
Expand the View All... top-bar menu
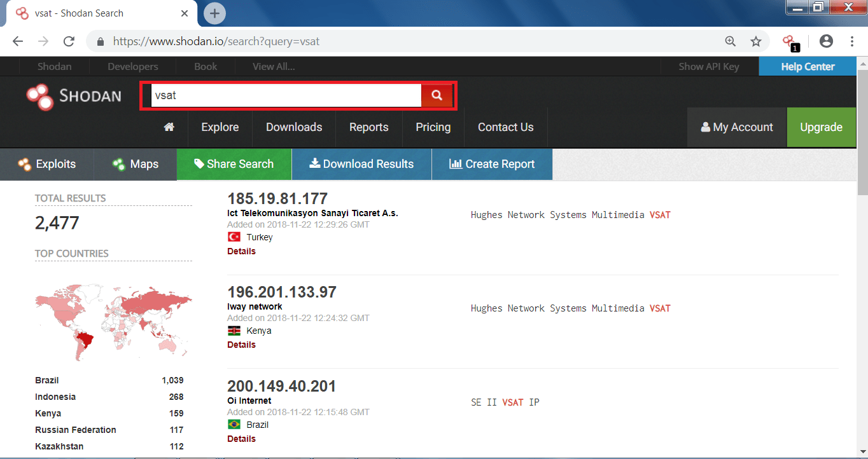[x=274, y=66]
